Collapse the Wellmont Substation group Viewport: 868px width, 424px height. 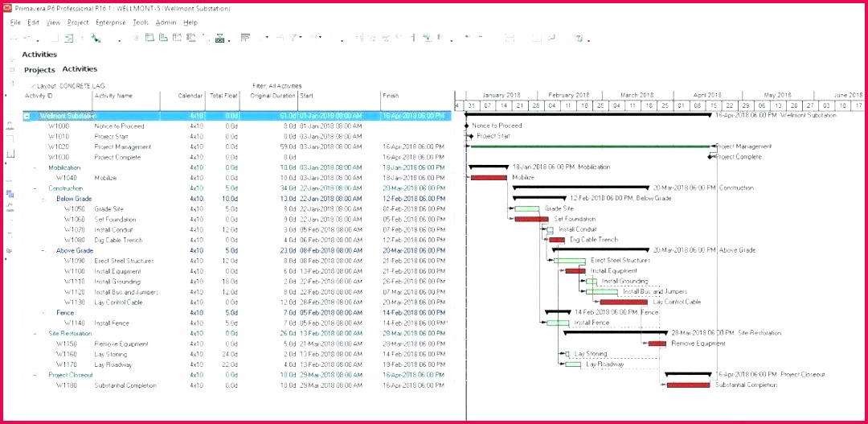(27, 116)
